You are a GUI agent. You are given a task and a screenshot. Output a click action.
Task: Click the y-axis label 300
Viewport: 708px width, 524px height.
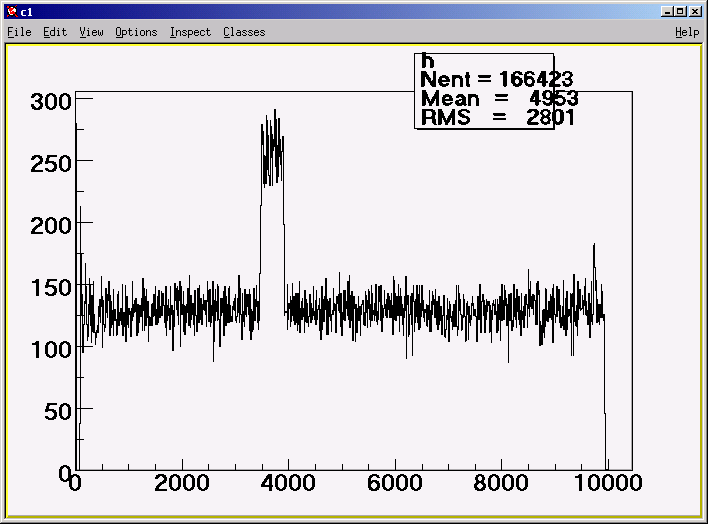click(x=51, y=102)
